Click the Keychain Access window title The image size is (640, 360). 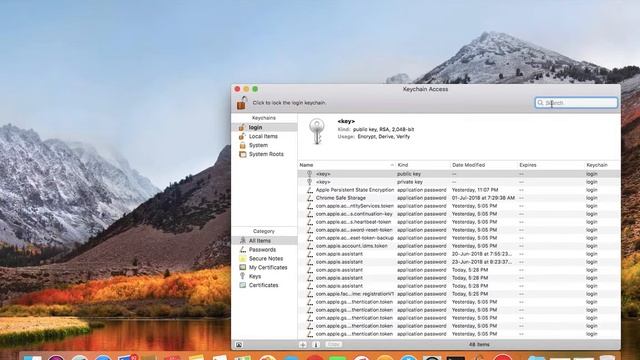tap(425, 89)
